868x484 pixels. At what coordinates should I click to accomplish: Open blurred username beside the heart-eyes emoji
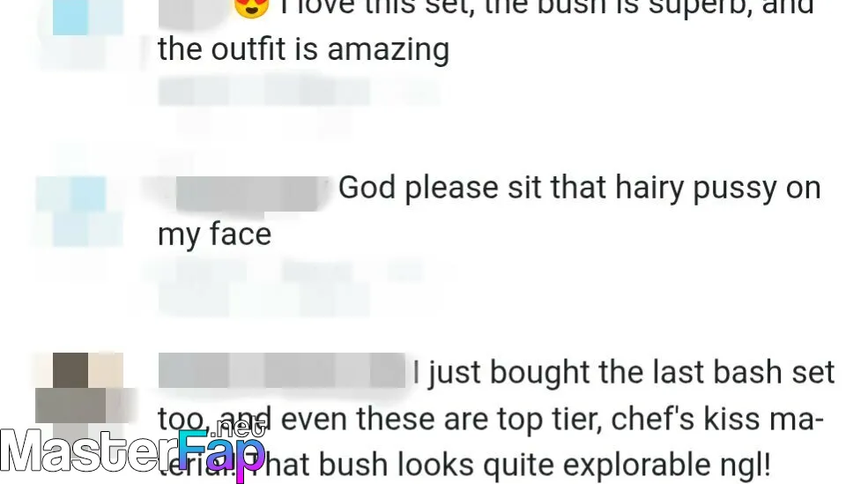tap(194, 11)
